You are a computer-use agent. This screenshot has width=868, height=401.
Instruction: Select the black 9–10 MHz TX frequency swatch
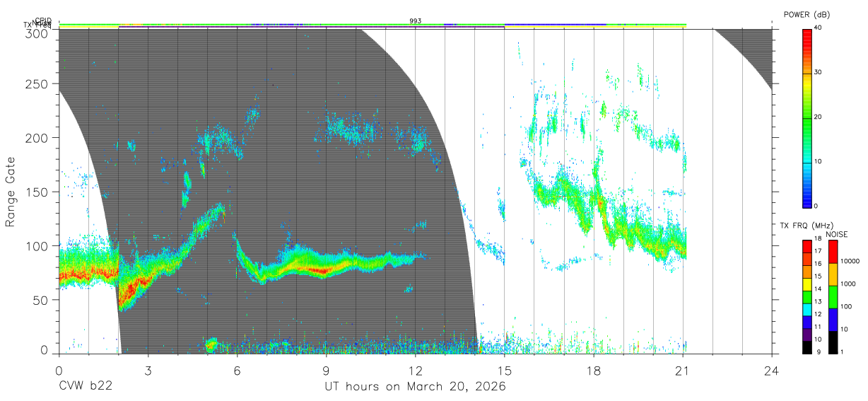coord(807,347)
